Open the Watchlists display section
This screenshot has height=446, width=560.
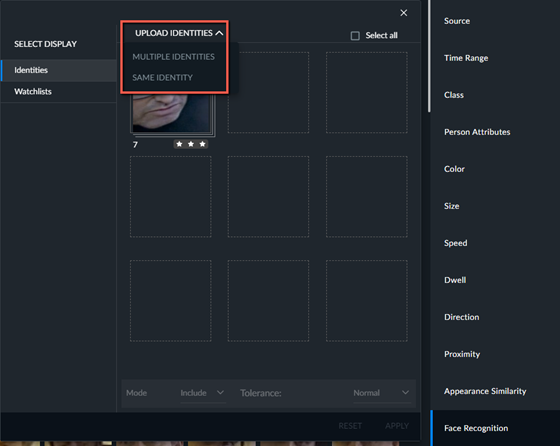click(59, 92)
